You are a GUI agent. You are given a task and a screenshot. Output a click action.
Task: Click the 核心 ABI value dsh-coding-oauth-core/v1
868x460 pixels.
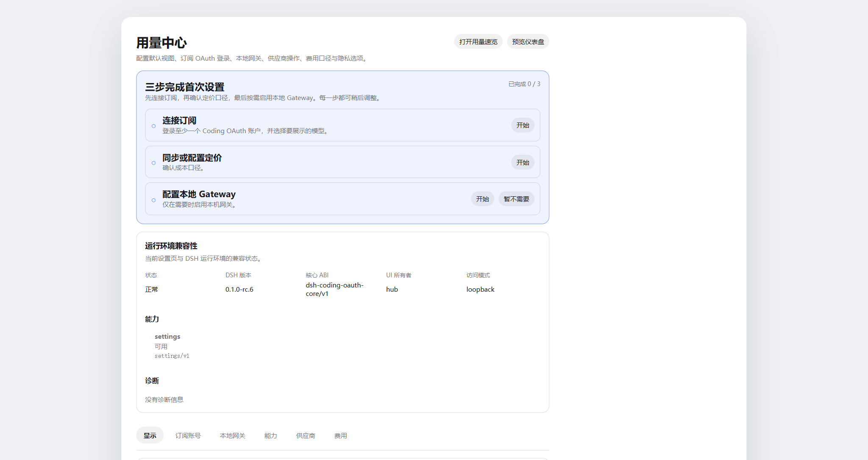[x=334, y=289]
